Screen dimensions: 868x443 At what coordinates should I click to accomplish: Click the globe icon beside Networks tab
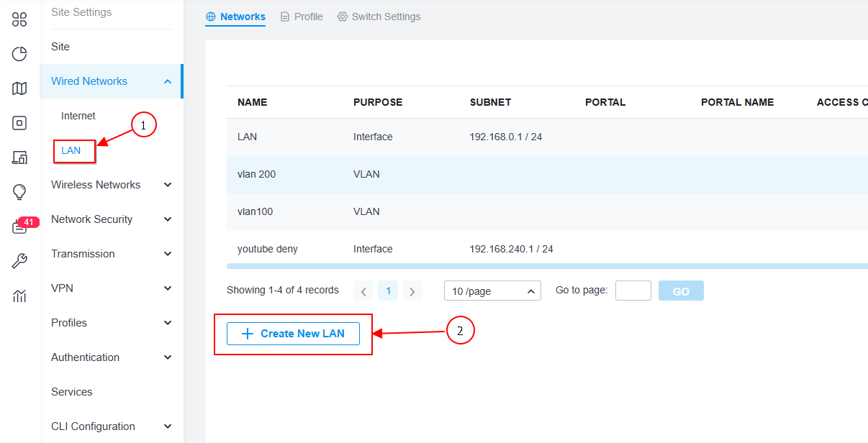point(211,17)
